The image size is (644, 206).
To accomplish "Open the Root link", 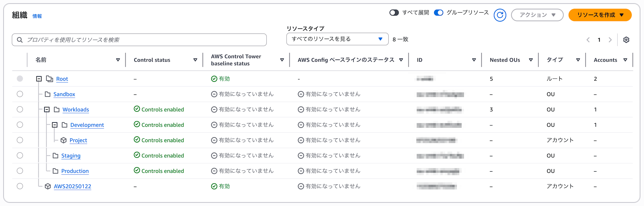I will (62, 79).
